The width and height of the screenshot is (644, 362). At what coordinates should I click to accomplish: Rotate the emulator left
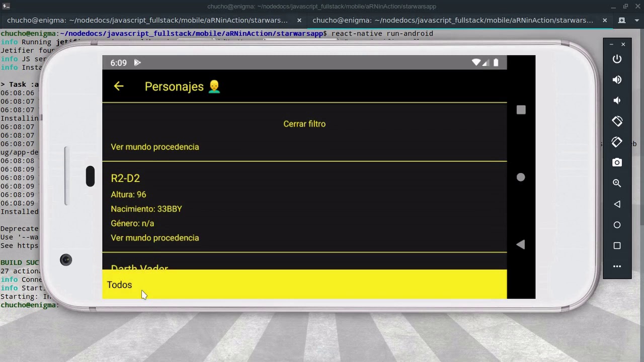pyautogui.click(x=617, y=121)
